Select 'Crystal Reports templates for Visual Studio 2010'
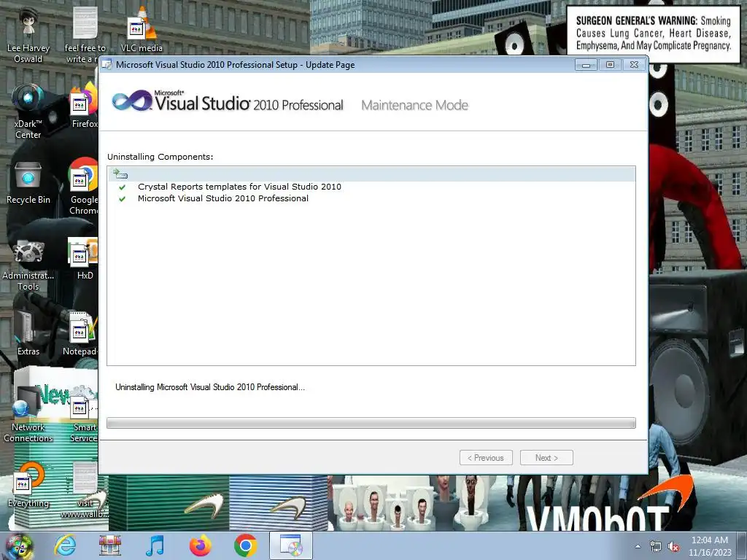This screenshot has height=560, width=747. 239,187
